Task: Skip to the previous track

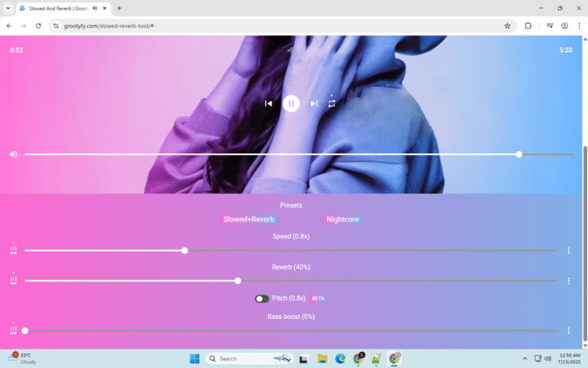Action: (x=268, y=103)
